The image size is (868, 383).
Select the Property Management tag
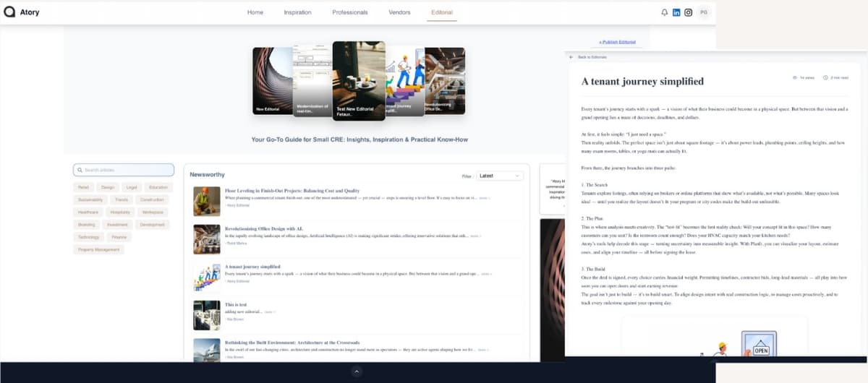point(98,249)
